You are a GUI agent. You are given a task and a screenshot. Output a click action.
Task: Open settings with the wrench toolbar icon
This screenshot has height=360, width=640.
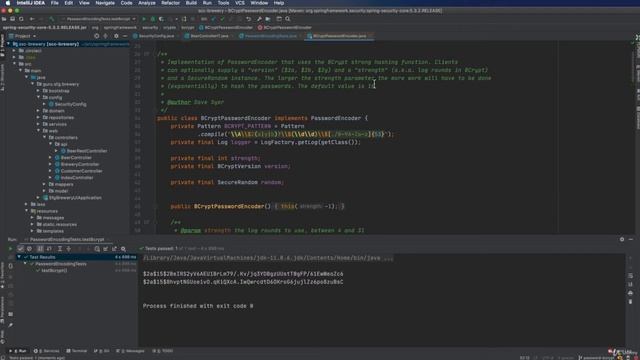point(259,19)
